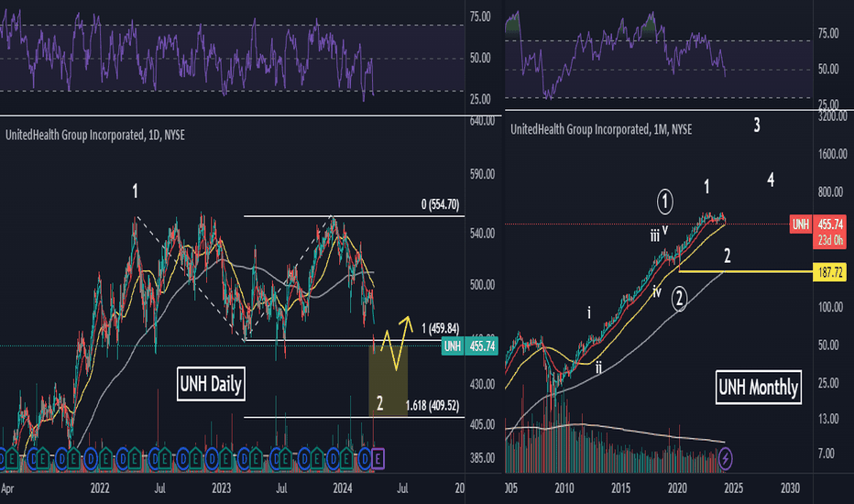This screenshot has height=504, width=854.
Task: Click the 500.00 value on daily price scale
Action: [x=482, y=285]
